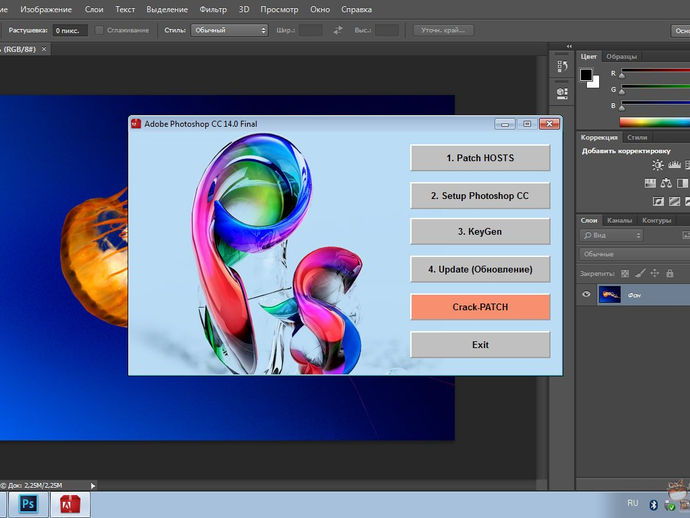
Task: Lock transparent pixels icon in Layers panel
Action: (x=625, y=274)
